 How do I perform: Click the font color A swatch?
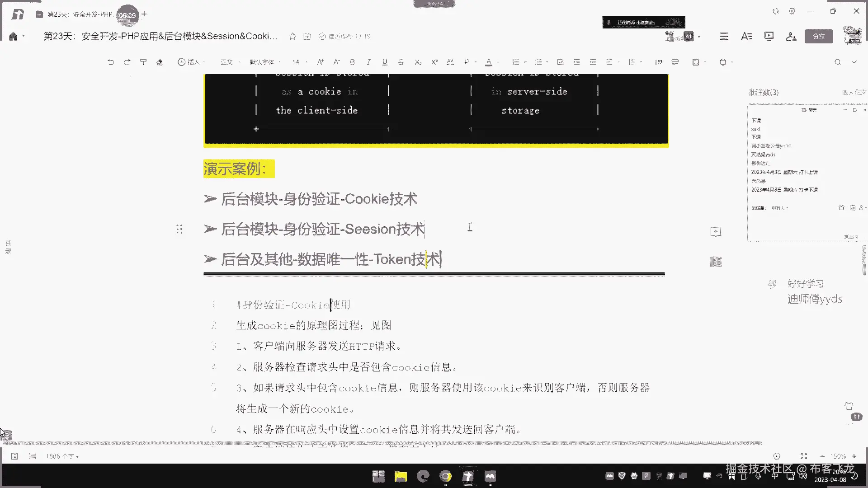(x=489, y=62)
